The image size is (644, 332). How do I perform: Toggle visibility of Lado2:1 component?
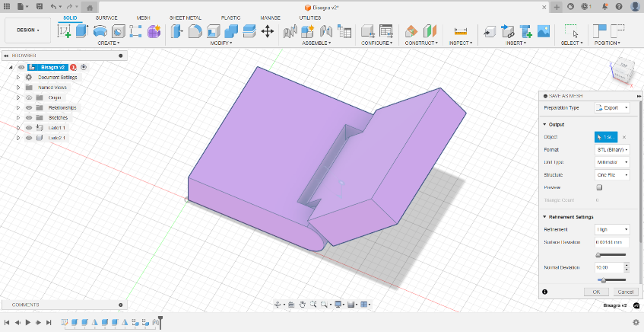29,138
